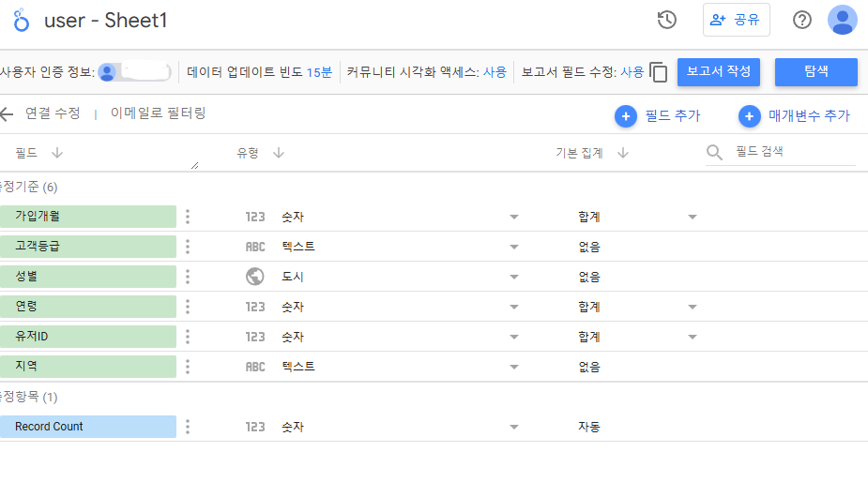868x497 pixels.
Task: Select the 고객등급 field chip
Action: (88, 247)
